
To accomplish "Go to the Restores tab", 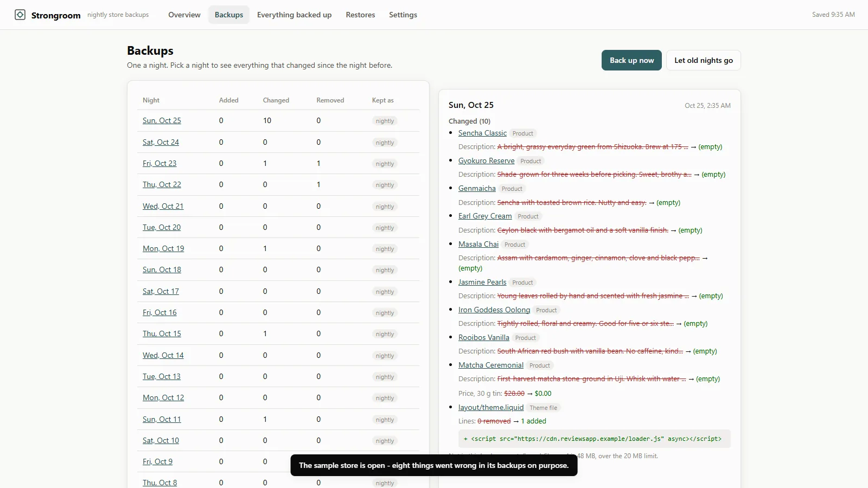I will 360,15.
